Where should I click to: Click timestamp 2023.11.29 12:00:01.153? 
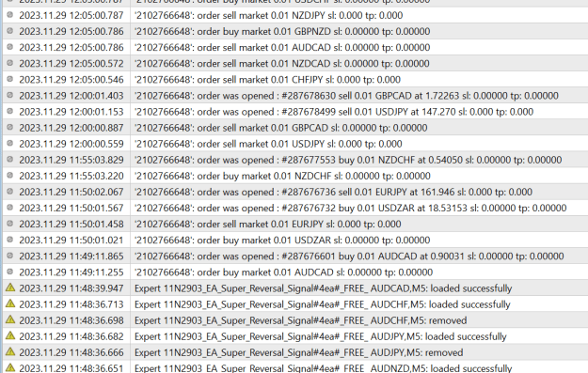pyautogui.click(x=72, y=112)
